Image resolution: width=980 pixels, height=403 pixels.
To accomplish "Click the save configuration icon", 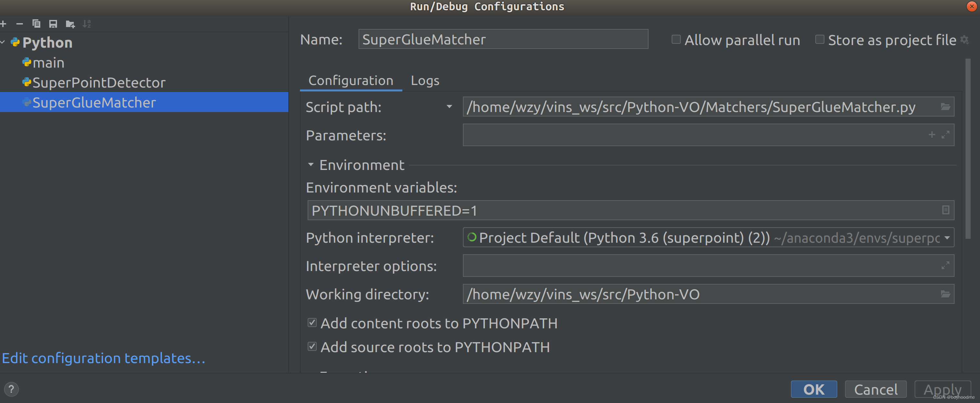I will click(x=53, y=24).
